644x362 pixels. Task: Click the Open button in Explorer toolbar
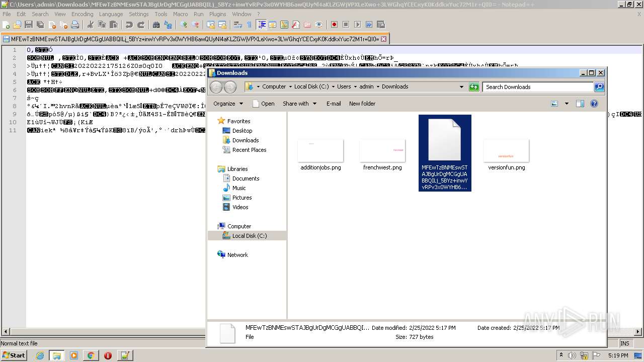pyautogui.click(x=263, y=104)
